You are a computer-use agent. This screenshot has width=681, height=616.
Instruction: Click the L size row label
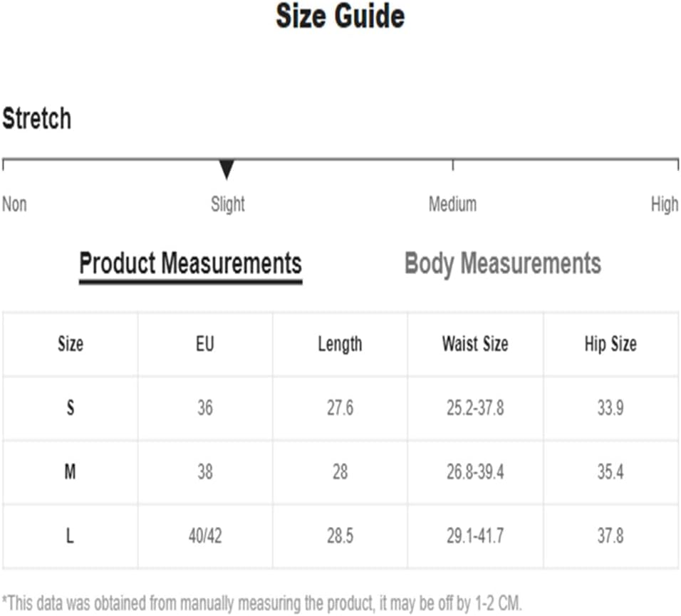[71, 536]
